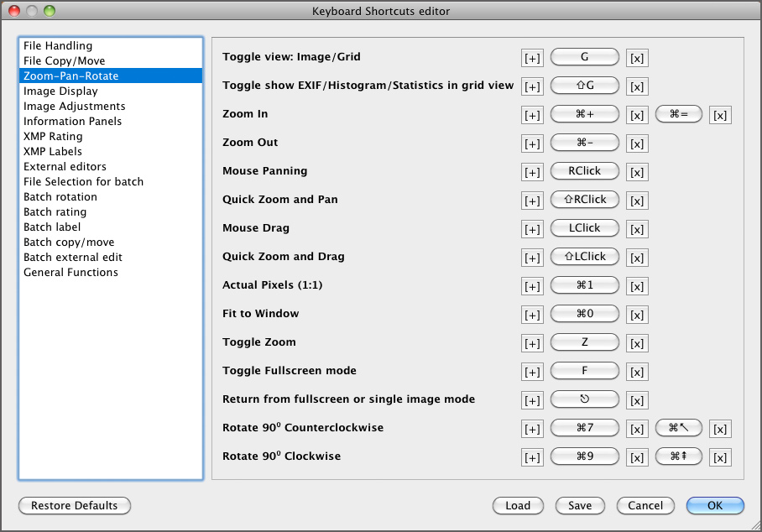Choose XMP Rating in the category list
This screenshot has height=532, width=762.
(53, 136)
